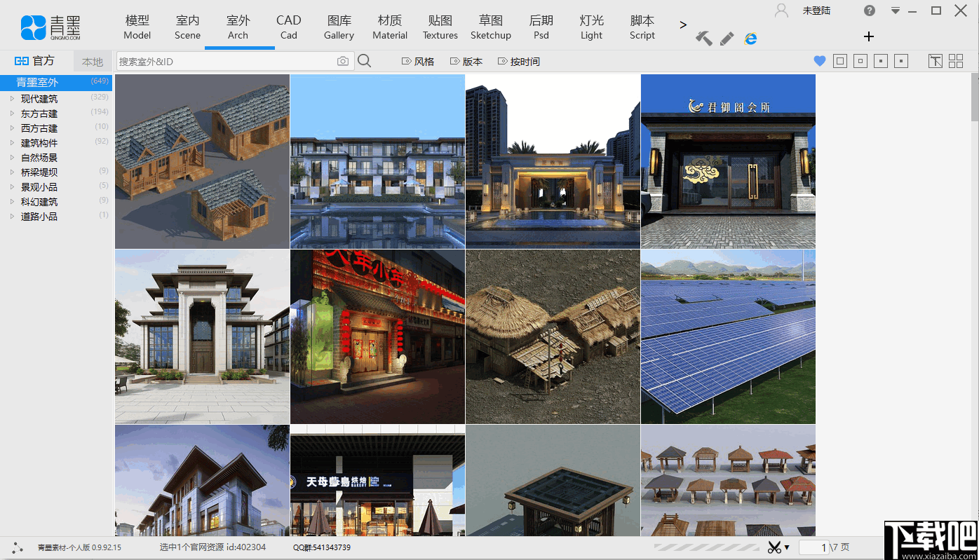Expand the 东方古建 tree category
This screenshot has height=560, width=979.
click(12, 114)
